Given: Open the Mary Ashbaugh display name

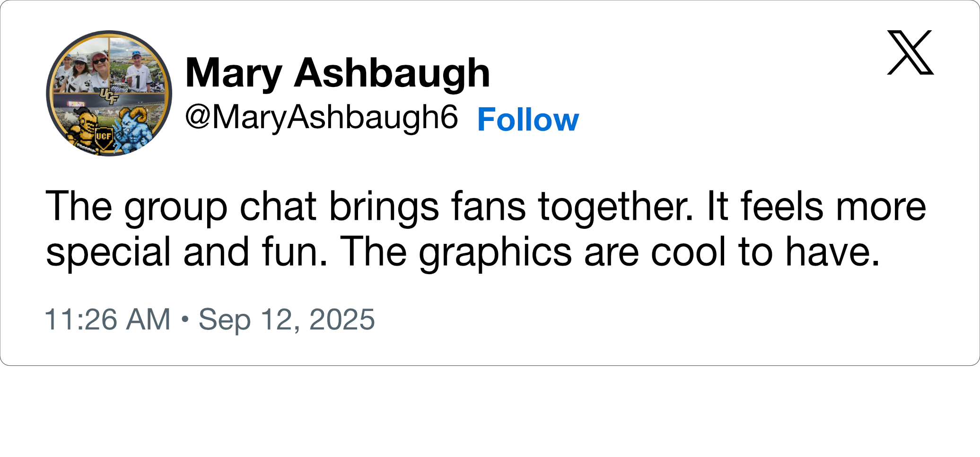Looking at the screenshot, I should pos(338,73).
